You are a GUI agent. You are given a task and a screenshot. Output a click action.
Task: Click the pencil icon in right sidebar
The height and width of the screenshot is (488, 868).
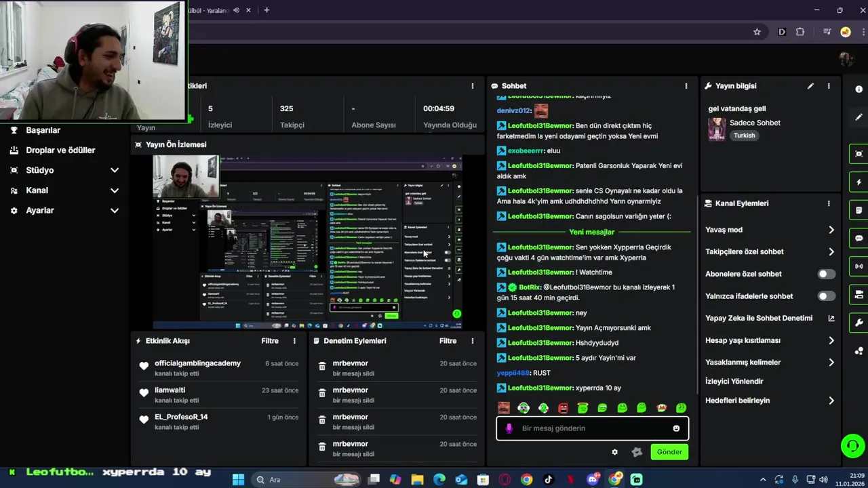coord(859,117)
